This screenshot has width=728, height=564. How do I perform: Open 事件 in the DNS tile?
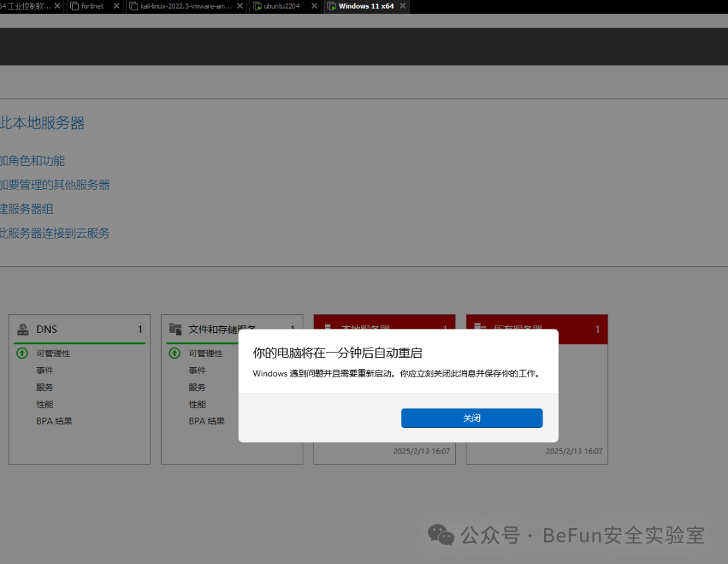click(44, 371)
